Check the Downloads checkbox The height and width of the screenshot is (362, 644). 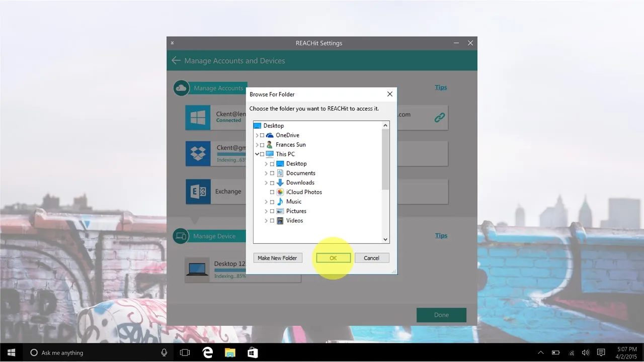(x=272, y=183)
